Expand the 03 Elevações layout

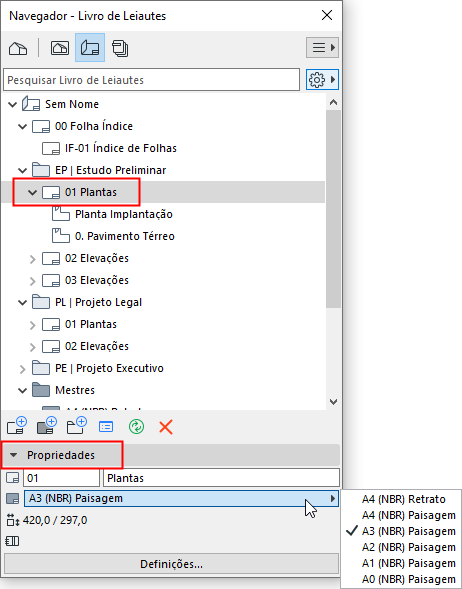(x=33, y=281)
